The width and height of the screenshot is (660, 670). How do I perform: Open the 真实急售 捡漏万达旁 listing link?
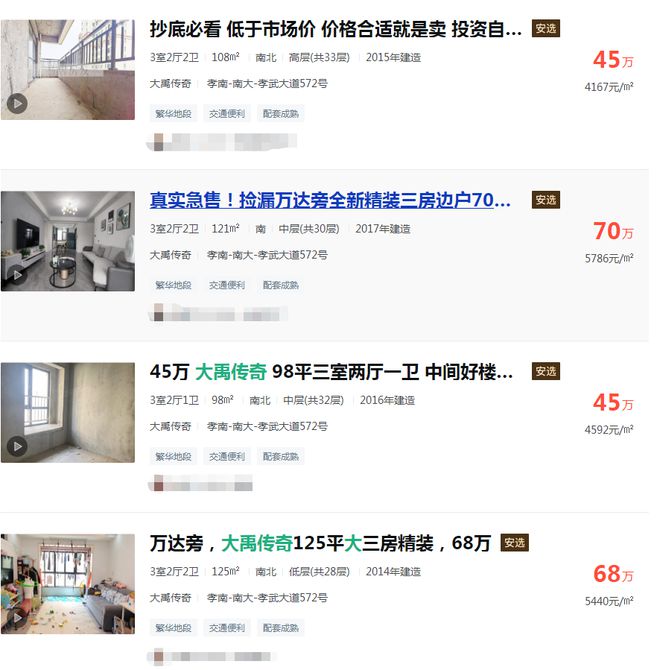330,200
